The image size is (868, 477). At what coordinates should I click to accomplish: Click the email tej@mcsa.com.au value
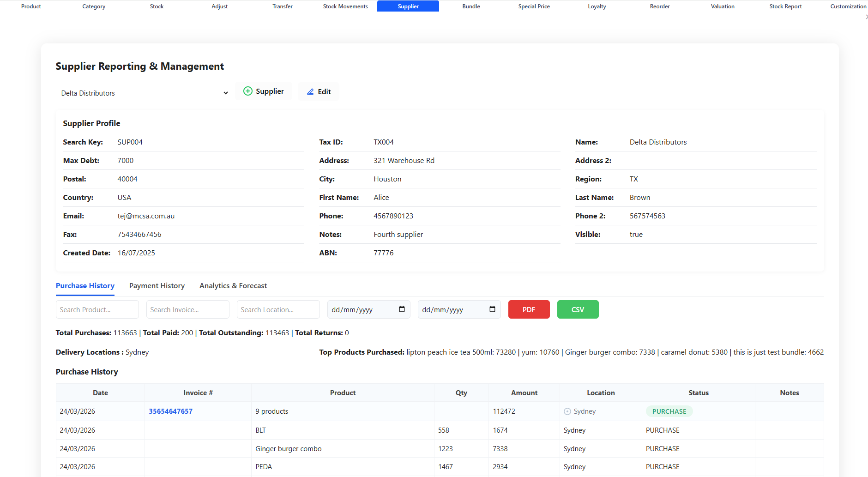[146, 216]
